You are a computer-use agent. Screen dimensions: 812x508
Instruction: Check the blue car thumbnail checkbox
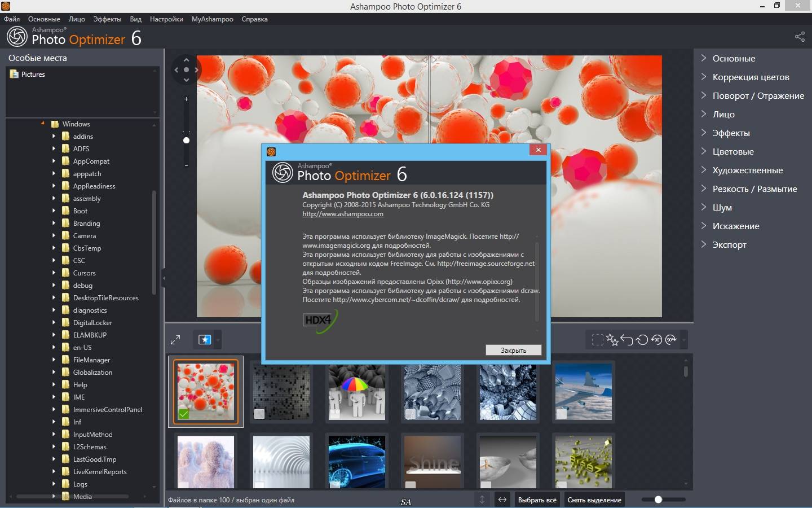(x=335, y=485)
